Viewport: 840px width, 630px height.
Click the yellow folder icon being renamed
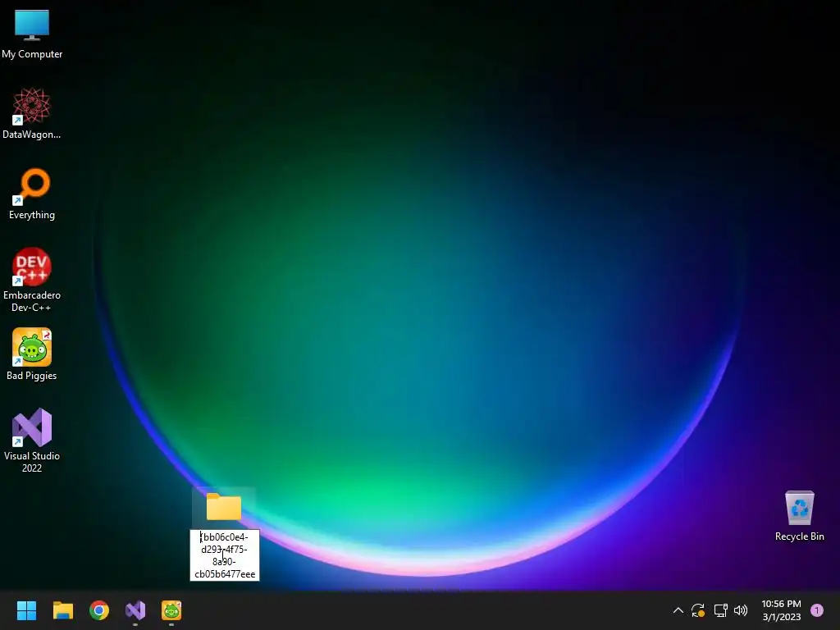point(223,506)
